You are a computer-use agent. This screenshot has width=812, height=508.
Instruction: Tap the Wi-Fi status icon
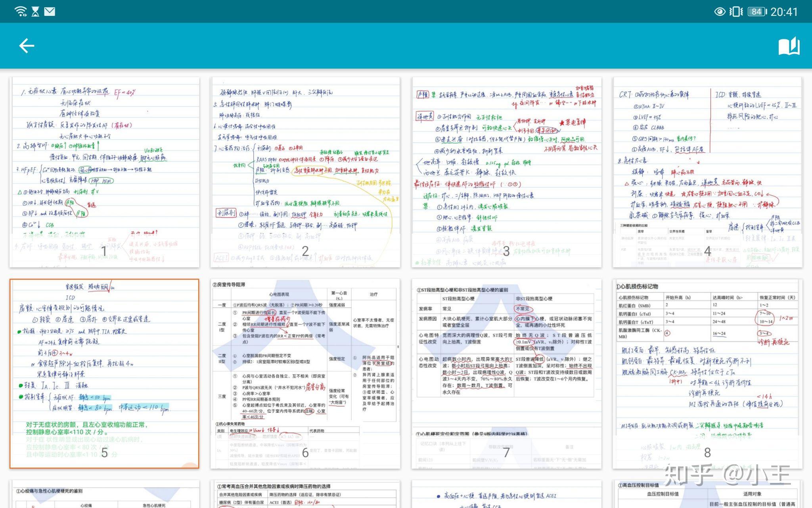point(20,12)
